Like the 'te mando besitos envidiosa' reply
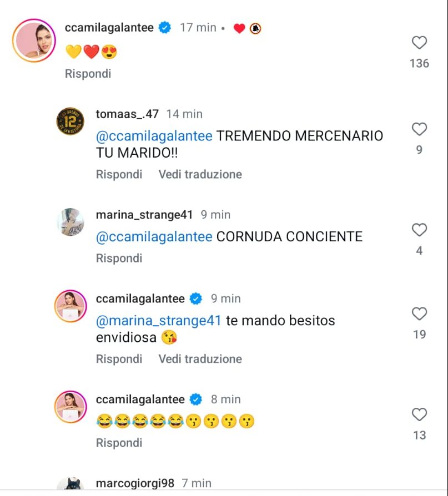The width and height of the screenshot is (448, 496). point(419,315)
